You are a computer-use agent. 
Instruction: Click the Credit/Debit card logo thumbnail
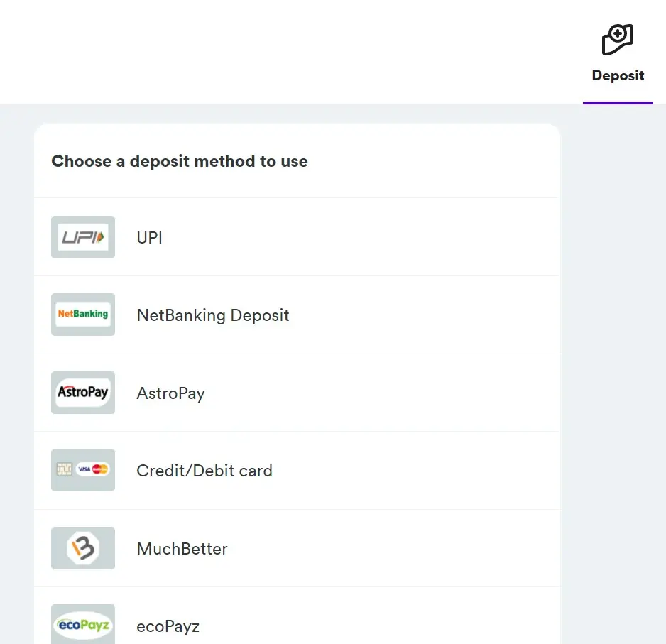pyautogui.click(x=83, y=470)
